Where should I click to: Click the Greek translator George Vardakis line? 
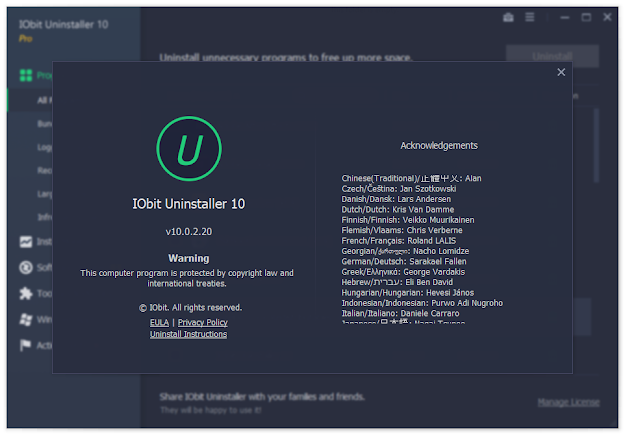click(403, 272)
